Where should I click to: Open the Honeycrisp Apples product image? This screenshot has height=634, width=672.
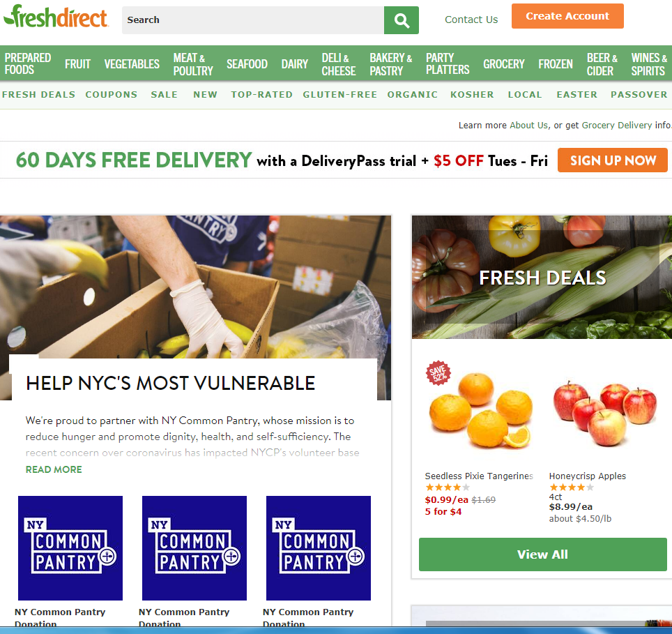604,413
